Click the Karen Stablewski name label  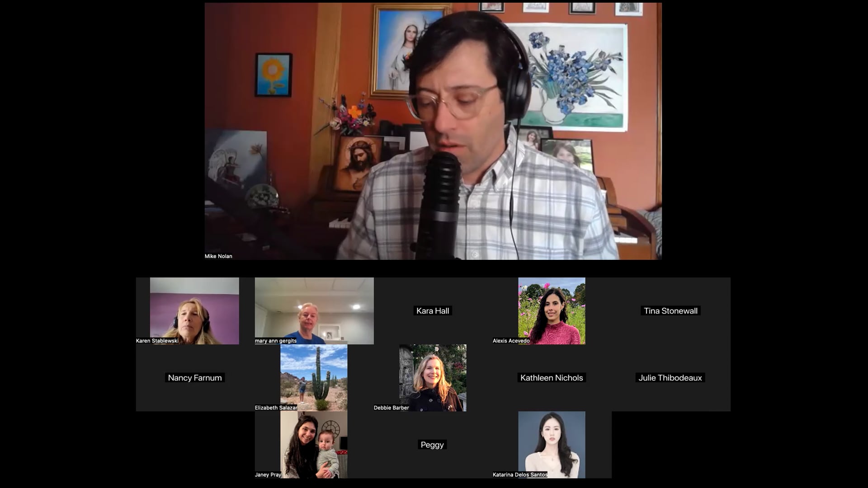tap(157, 341)
